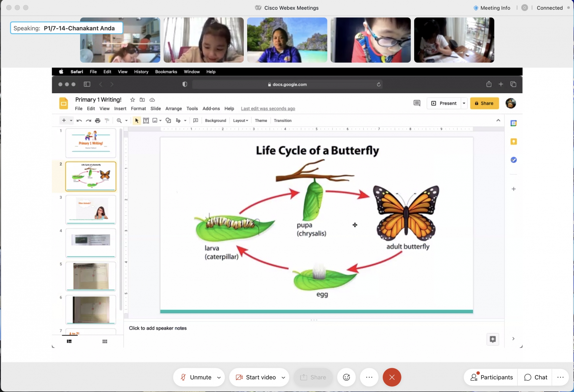Click the Theme toolbar button
Image resolution: width=574 pixels, height=392 pixels.
coord(261,120)
